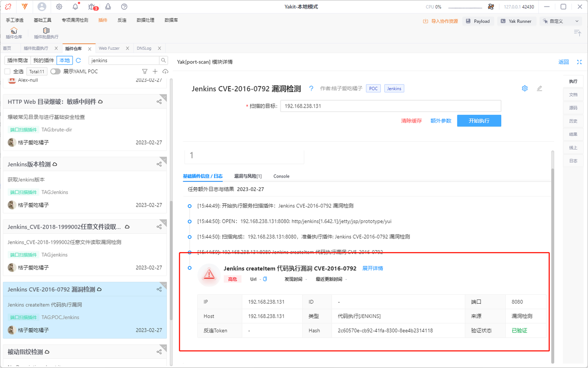Screen dimensions: 588x368
Task: Click the plugin list vertical scrollbar
Action: pyautogui.click(x=171, y=261)
